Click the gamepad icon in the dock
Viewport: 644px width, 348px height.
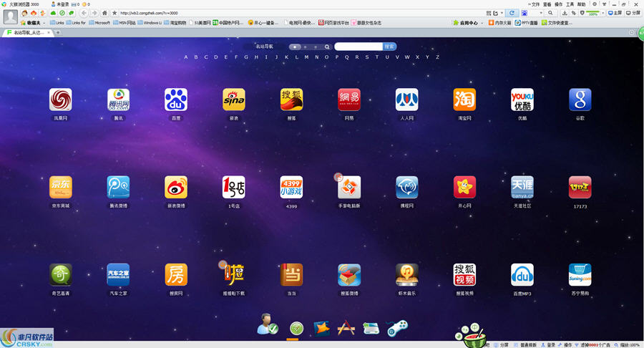(x=397, y=328)
